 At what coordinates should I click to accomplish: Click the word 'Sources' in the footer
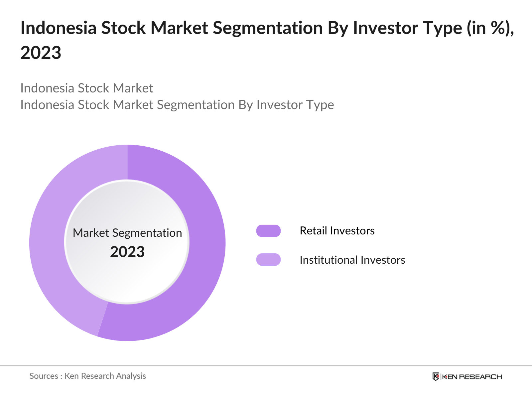click(x=44, y=376)
